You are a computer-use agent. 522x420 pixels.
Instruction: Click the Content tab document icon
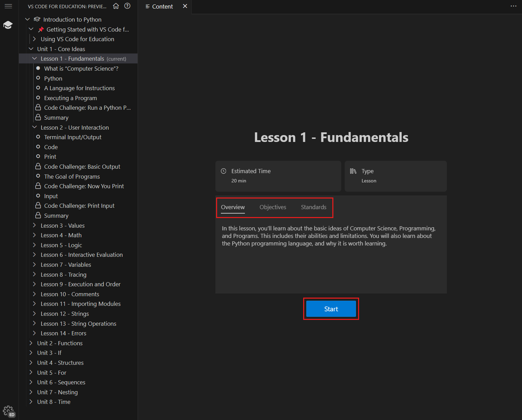click(147, 6)
